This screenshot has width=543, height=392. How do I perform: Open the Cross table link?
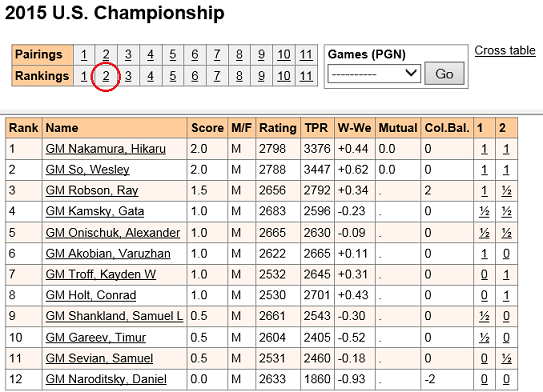coord(505,51)
